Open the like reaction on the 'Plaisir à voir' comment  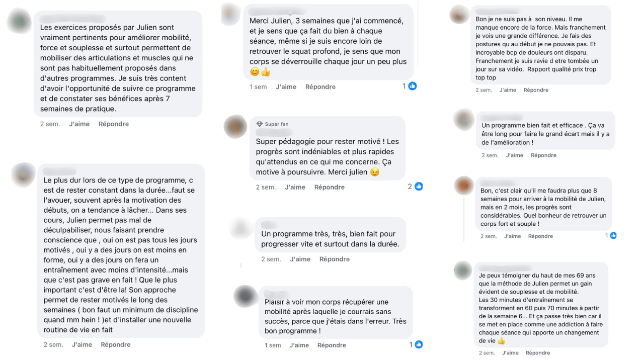419,344
